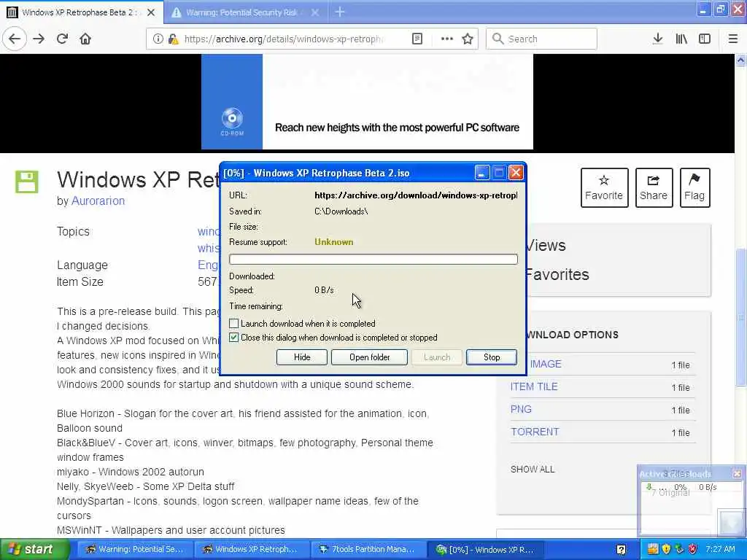Go back with the browser back arrow

pos(15,39)
